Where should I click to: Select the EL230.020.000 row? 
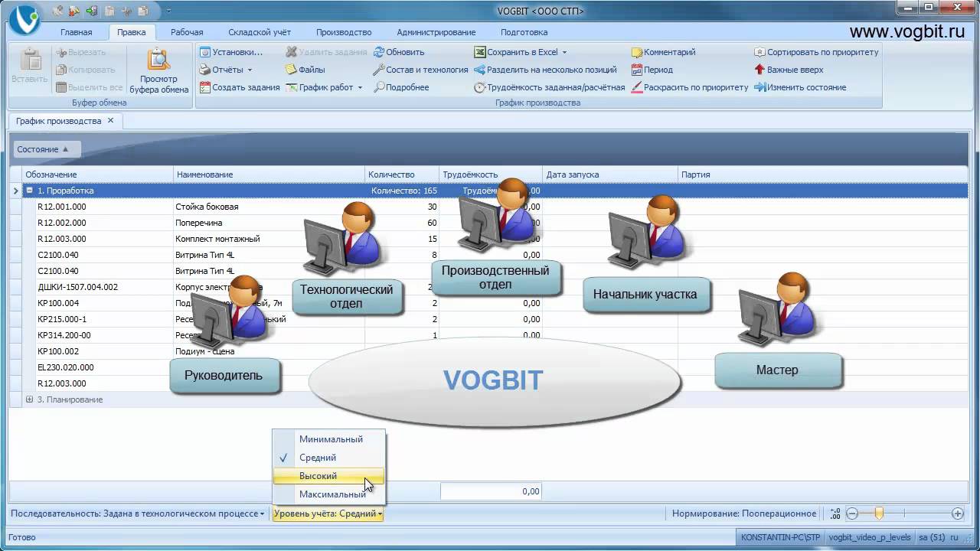pyautogui.click(x=490, y=367)
